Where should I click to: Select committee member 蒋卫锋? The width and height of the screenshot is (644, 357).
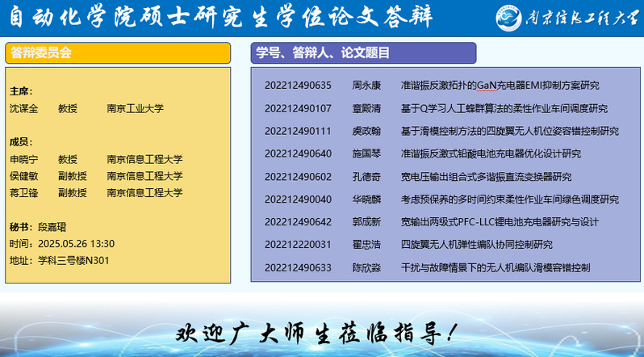(23, 193)
